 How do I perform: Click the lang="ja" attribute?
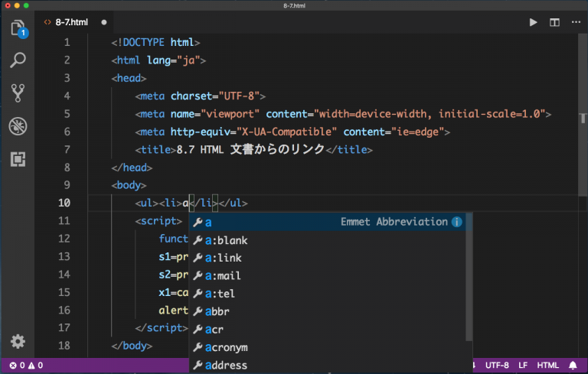[174, 60]
